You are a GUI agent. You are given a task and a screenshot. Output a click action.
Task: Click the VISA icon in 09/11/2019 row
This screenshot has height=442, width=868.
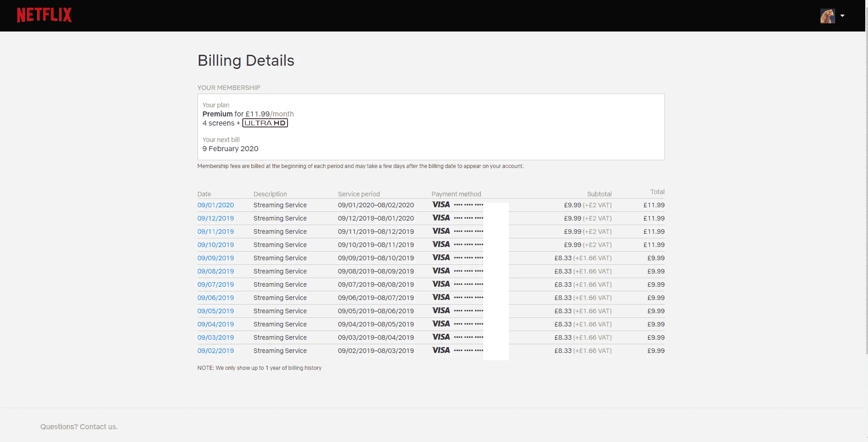click(x=441, y=231)
